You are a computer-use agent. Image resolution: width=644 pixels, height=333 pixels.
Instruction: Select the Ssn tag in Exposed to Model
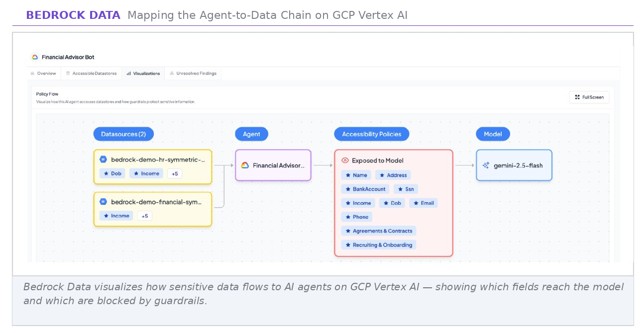406,189
